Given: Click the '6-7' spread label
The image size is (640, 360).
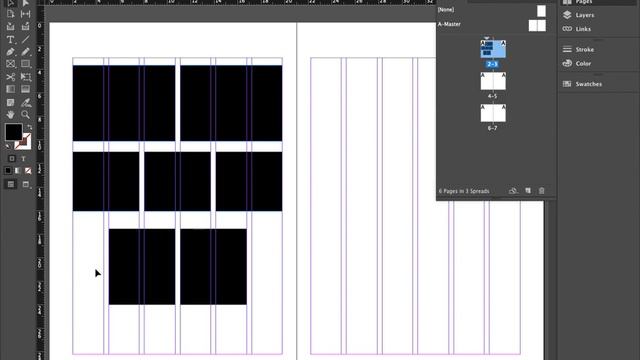Looking at the screenshot, I should tap(493, 128).
